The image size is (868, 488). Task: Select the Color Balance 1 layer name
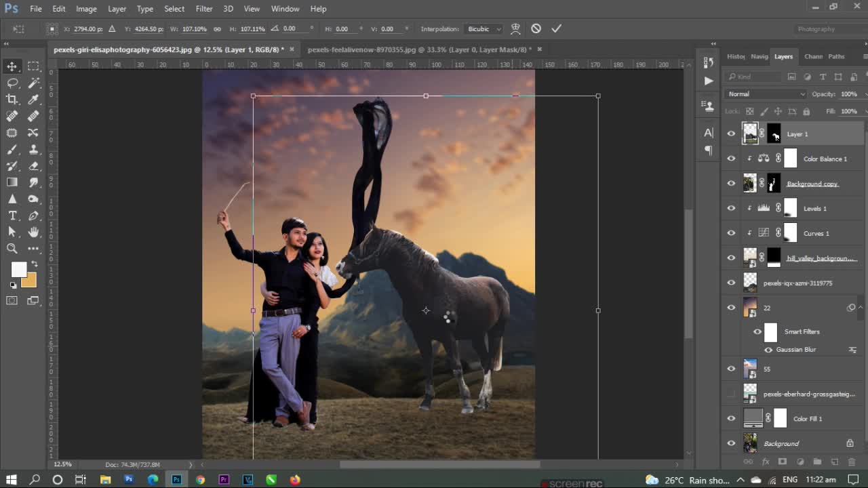[825, 159]
